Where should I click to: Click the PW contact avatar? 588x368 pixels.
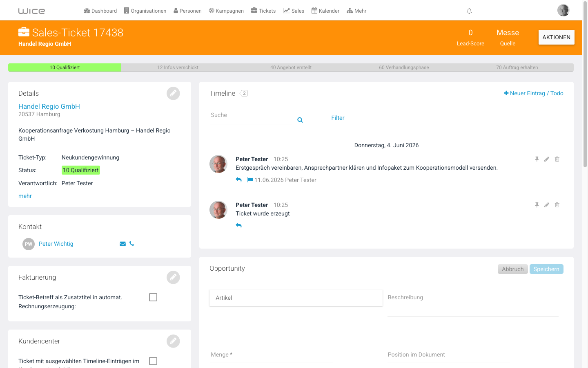point(29,244)
